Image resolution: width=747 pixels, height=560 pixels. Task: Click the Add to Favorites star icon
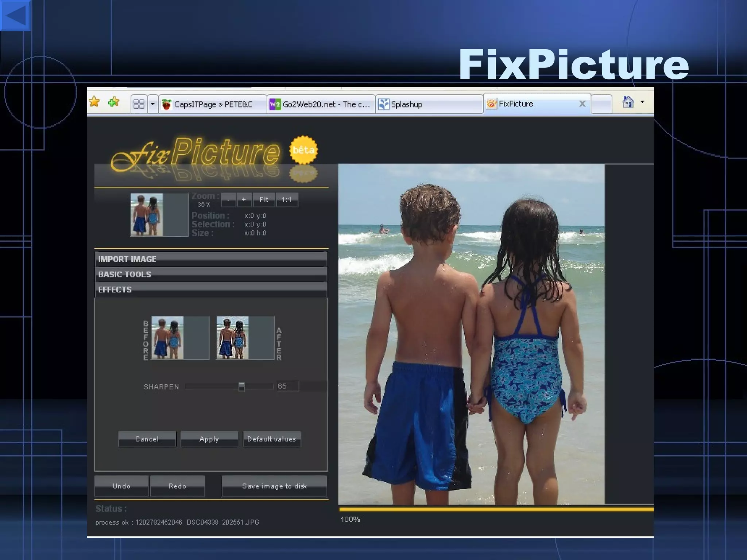(114, 102)
